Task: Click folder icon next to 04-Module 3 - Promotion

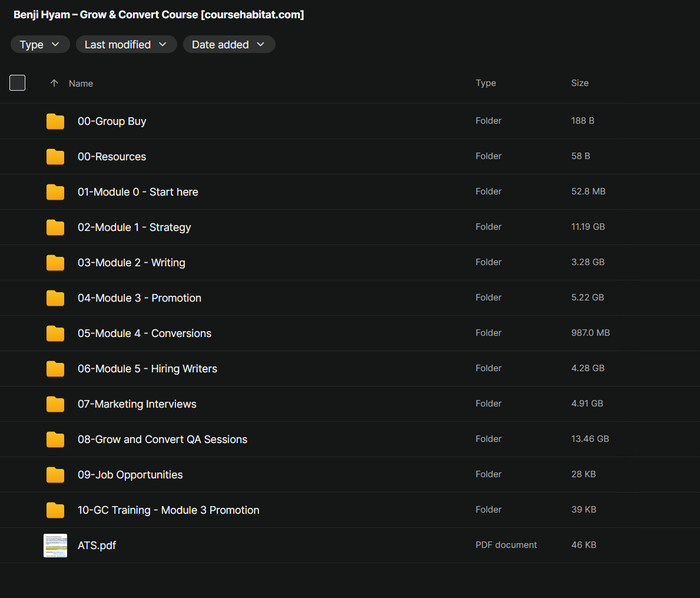Action: pyautogui.click(x=55, y=298)
